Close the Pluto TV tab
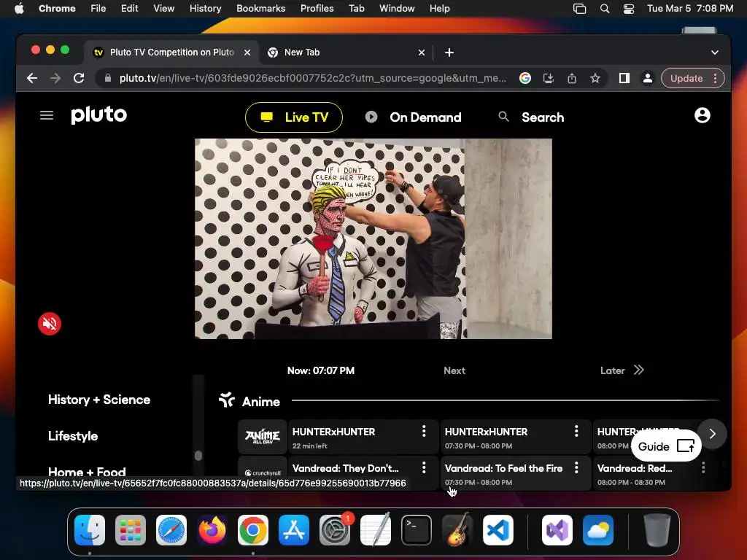 (247, 52)
